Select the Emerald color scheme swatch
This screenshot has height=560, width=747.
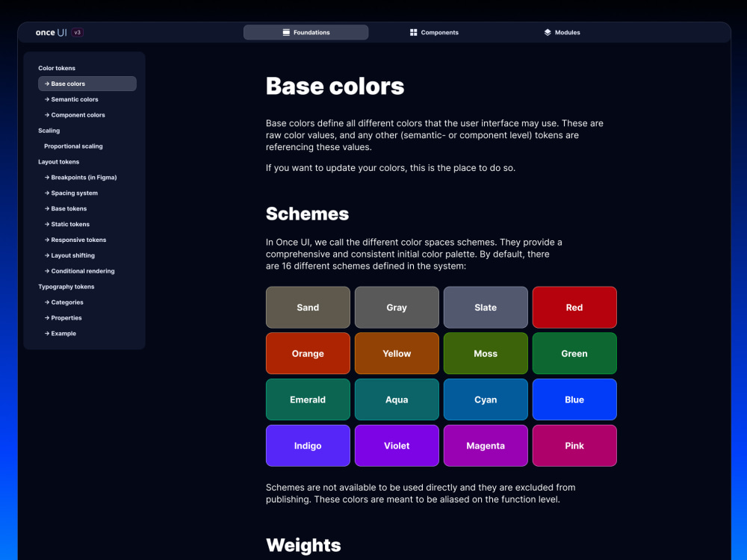[308, 399]
